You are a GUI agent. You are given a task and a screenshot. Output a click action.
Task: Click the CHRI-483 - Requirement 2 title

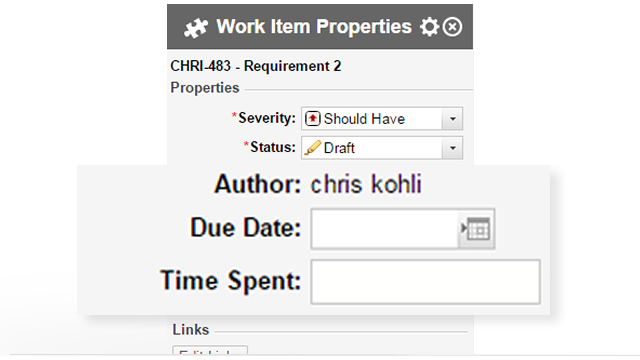click(256, 66)
